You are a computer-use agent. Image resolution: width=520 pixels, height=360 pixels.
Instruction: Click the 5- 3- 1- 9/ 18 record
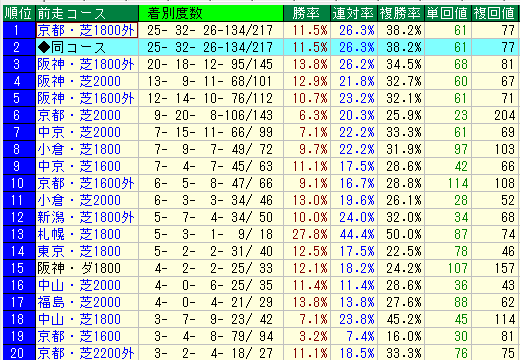click(213, 234)
